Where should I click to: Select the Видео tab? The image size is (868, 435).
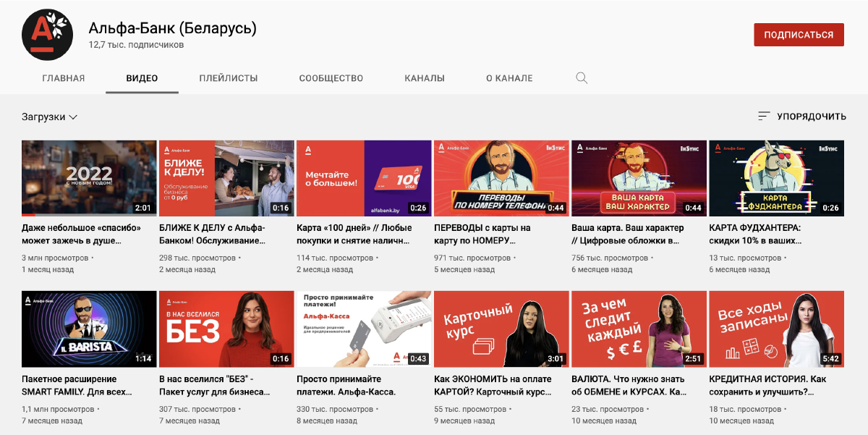click(x=142, y=78)
